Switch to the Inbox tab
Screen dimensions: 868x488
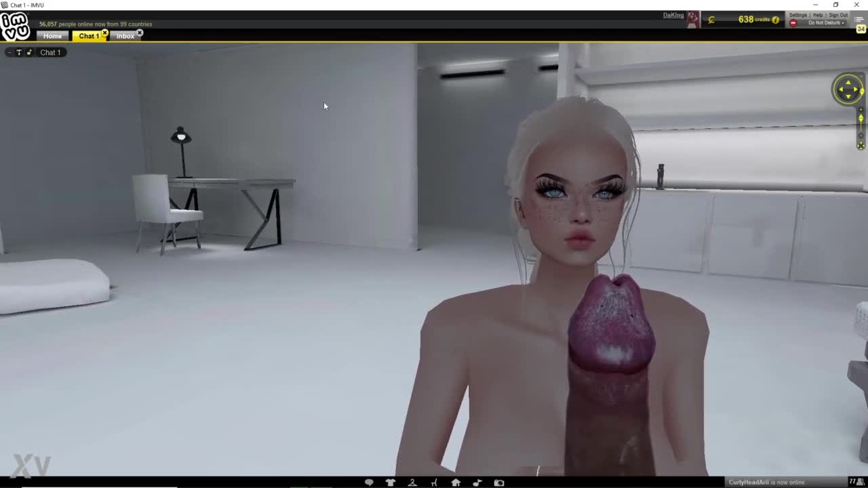125,36
